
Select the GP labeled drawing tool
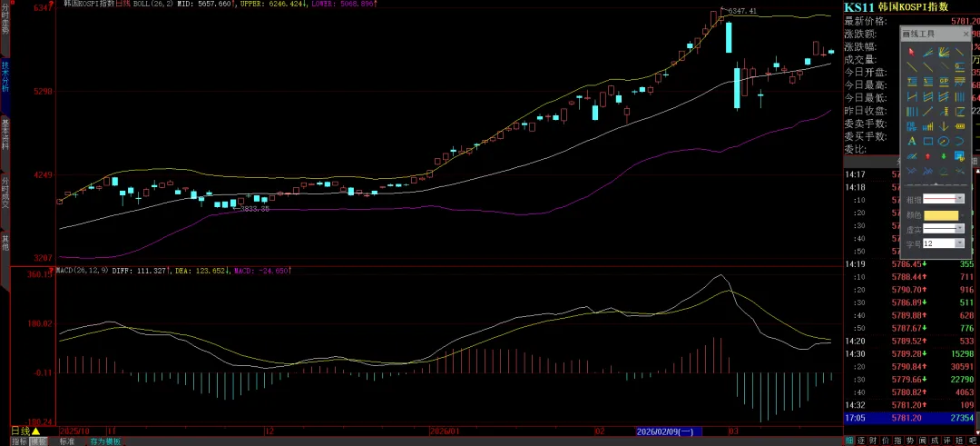944,82
